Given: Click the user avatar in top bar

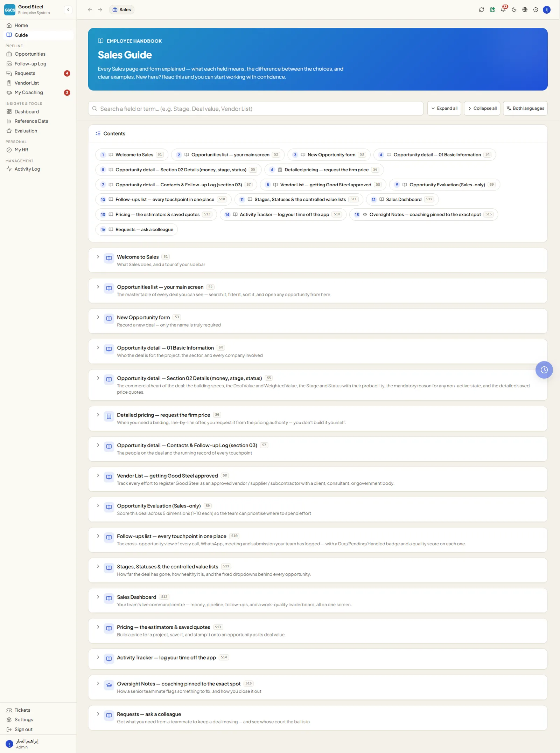Looking at the screenshot, I should point(547,10).
